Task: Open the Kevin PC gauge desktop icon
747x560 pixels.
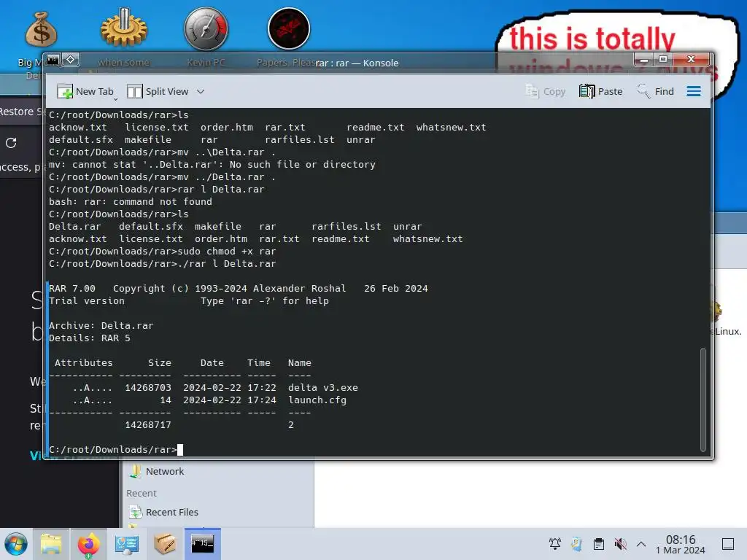Action: click(x=206, y=28)
